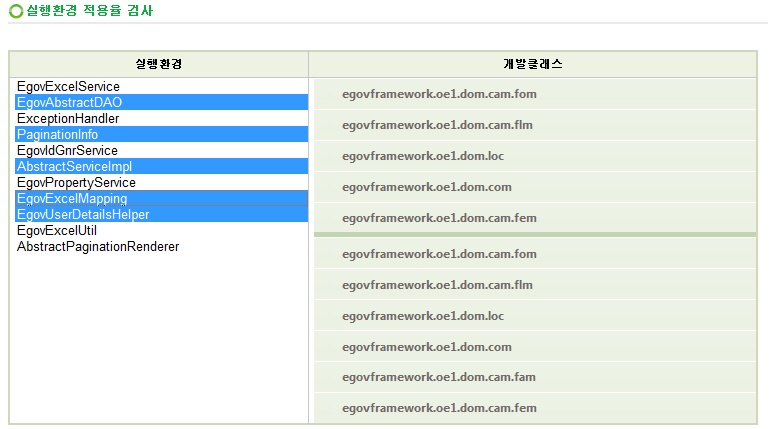Select ExceptionHandler in the 실행환경 list

(68, 119)
